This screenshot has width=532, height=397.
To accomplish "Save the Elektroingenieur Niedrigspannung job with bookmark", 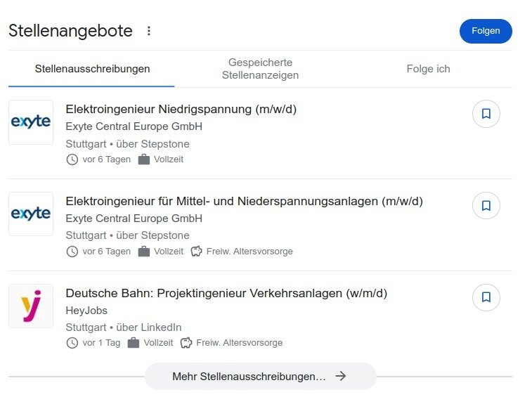I will click(486, 114).
